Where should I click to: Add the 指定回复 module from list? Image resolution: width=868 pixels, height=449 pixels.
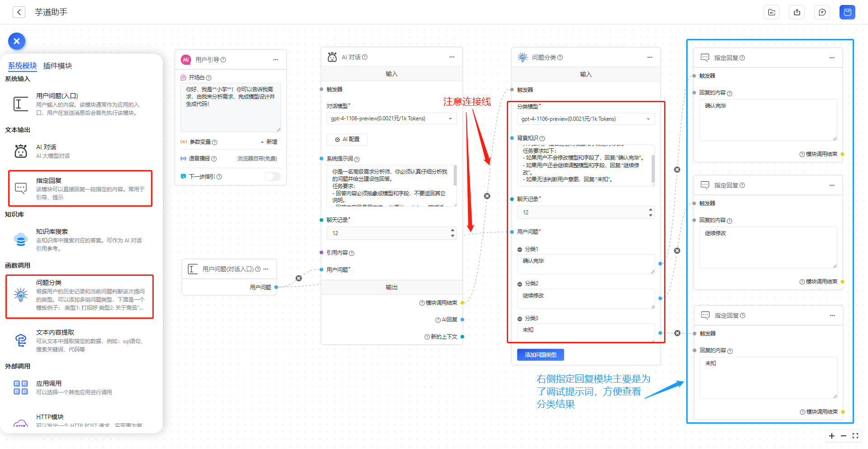click(80, 189)
